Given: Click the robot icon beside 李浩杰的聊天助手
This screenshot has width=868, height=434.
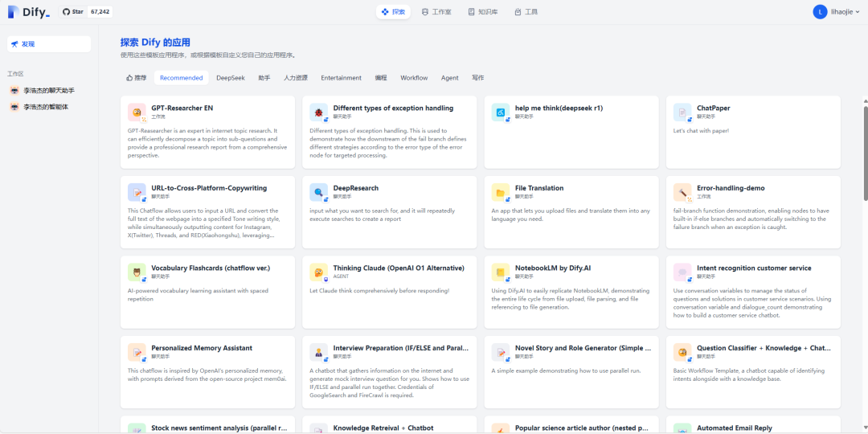Looking at the screenshot, I should [x=15, y=90].
